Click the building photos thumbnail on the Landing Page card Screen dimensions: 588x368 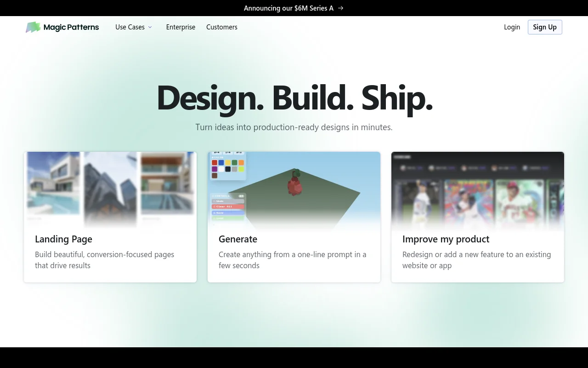(x=110, y=190)
